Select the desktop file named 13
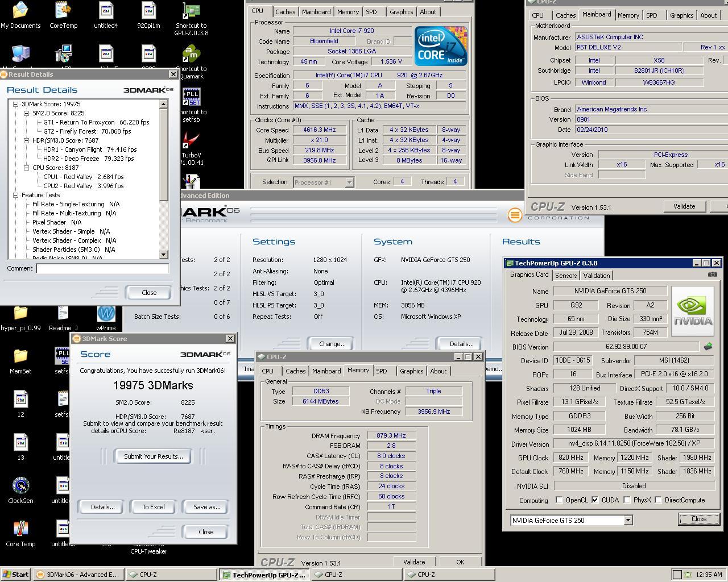 click(x=20, y=448)
